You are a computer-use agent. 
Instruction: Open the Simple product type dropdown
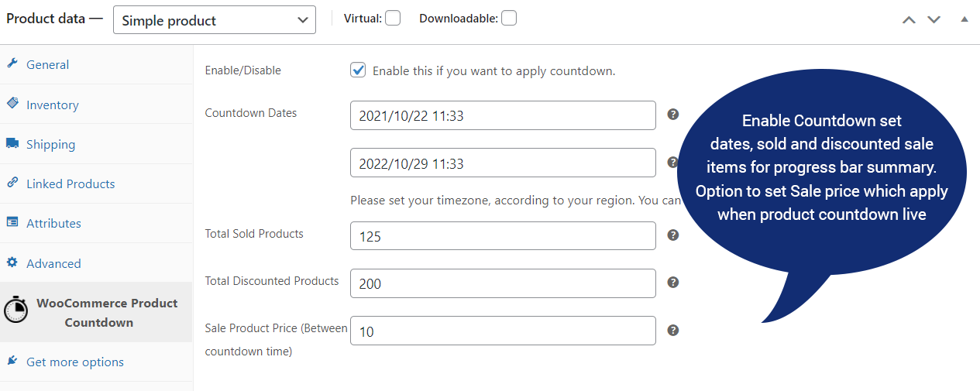click(x=215, y=20)
